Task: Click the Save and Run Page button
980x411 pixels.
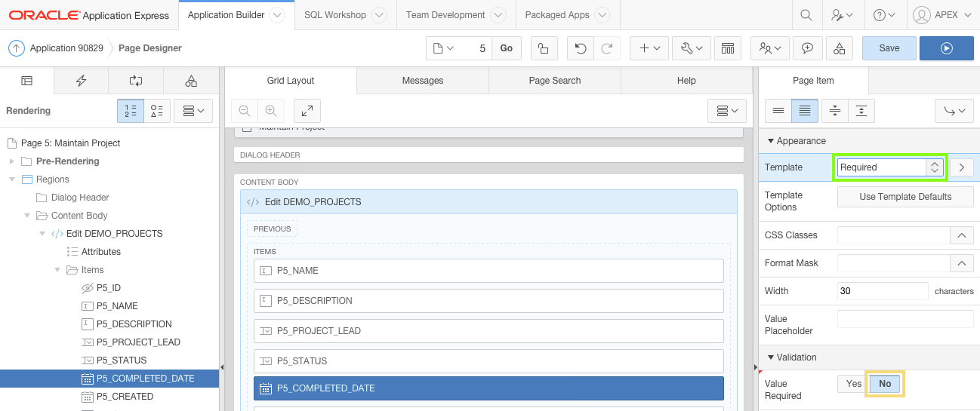Action: [x=946, y=48]
